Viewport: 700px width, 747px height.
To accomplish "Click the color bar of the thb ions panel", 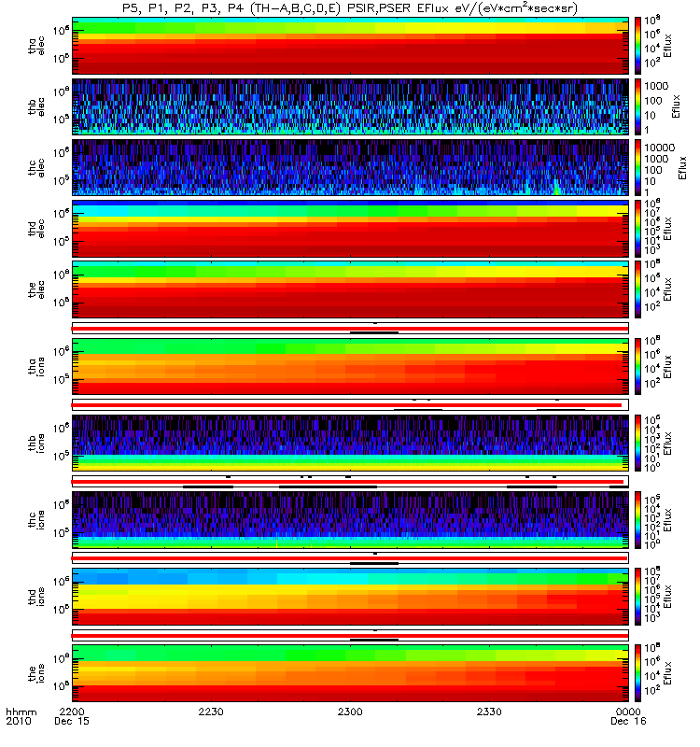I will click(x=637, y=443).
